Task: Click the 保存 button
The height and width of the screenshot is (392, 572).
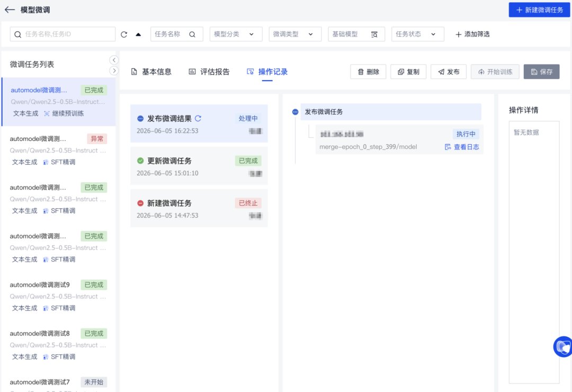Action: (x=541, y=72)
